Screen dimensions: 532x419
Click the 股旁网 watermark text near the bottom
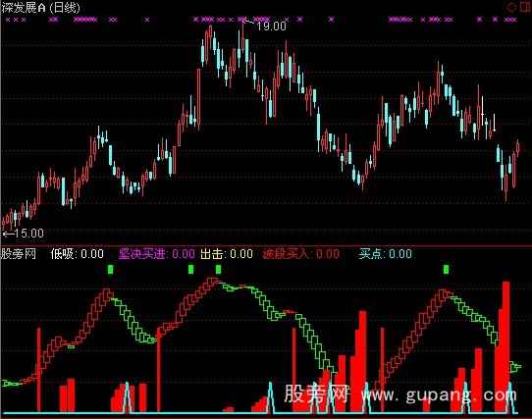[315, 394]
